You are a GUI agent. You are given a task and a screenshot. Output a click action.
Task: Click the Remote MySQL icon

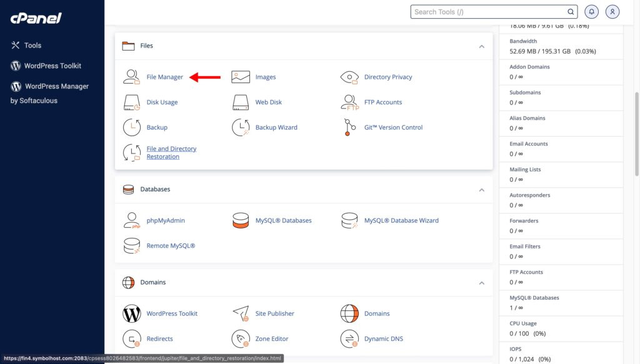(x=131, y=246)
